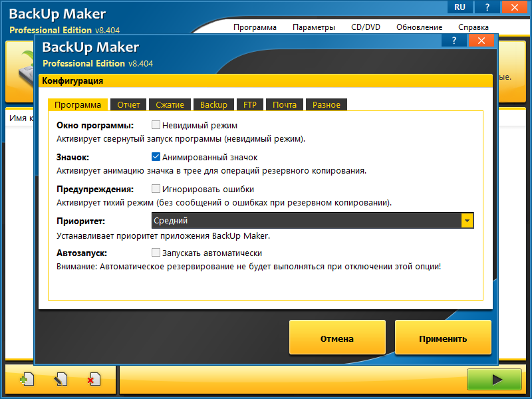532x399 pixels.
Task: Click the add new backup job icon
Action: [x=27, y=379]
